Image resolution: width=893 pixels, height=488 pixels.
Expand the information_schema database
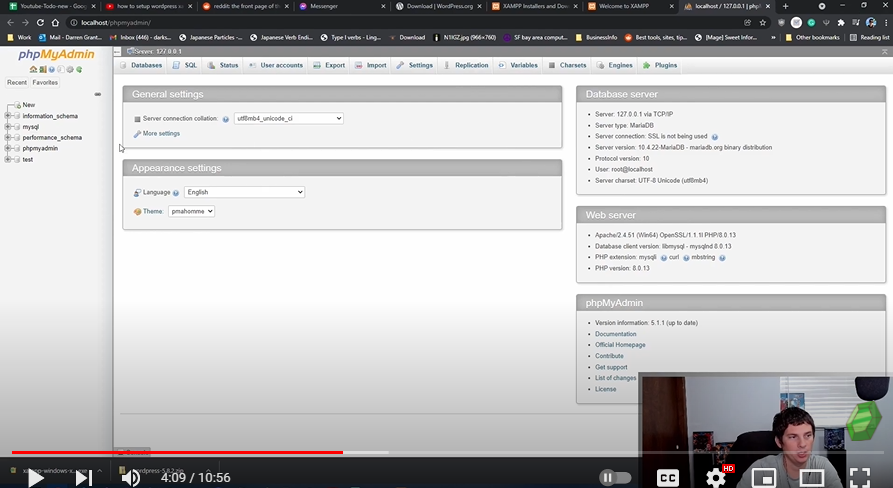click(x=8, y=116)
